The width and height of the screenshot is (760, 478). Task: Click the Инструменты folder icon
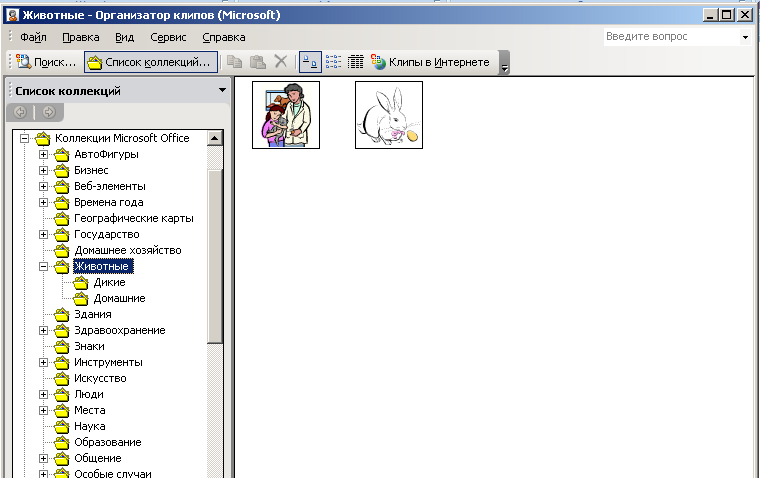pos(62,363)
